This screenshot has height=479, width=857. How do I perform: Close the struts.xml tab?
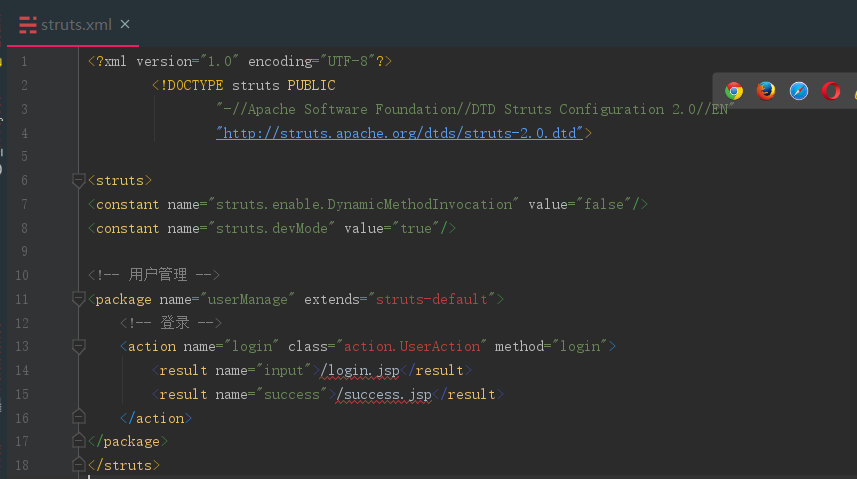(x=125, y=24)
